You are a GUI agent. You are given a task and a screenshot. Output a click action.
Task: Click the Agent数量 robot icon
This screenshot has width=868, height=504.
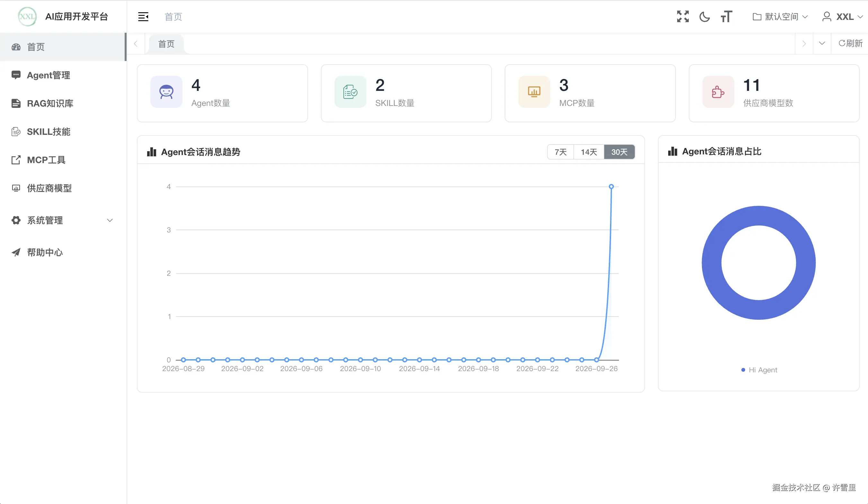166,92
